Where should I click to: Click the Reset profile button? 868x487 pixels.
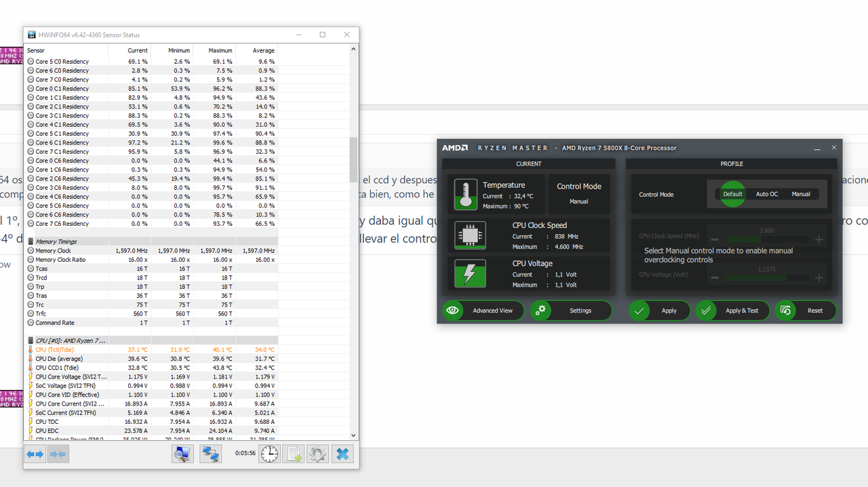pyautogui.click(x=806, y=311)
